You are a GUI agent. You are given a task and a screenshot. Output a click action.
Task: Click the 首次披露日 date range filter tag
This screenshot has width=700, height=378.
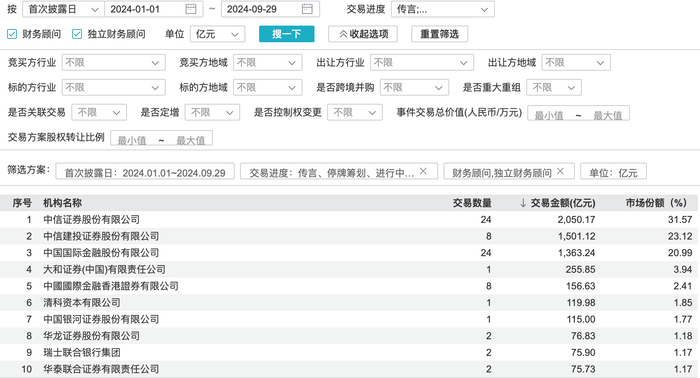click(145, 172)
